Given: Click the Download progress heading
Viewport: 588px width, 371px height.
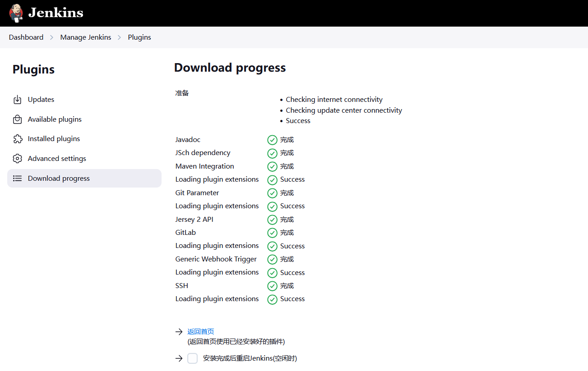Looking at the screenshot, I should 230,68.
